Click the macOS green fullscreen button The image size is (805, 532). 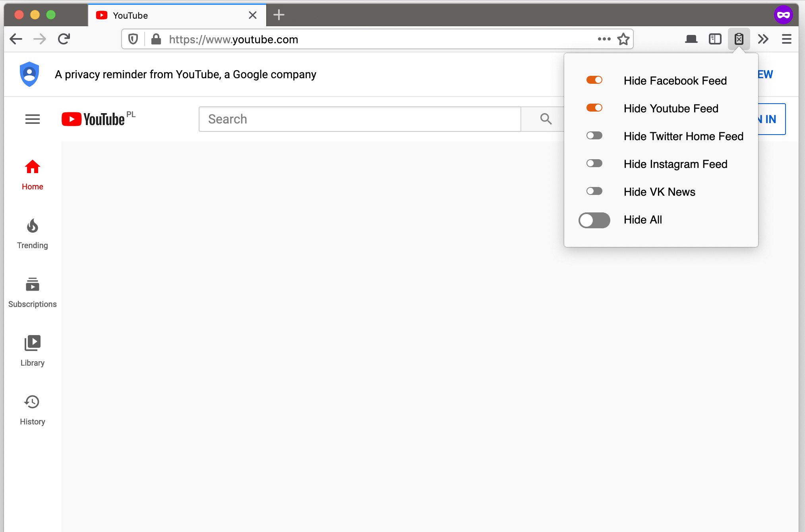51,15
